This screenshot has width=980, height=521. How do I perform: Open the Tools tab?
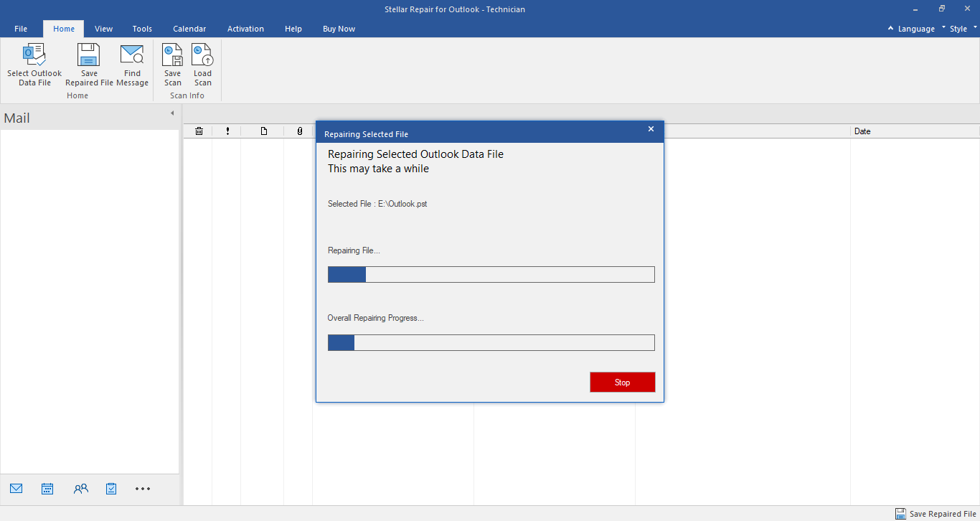coord(142,29)
